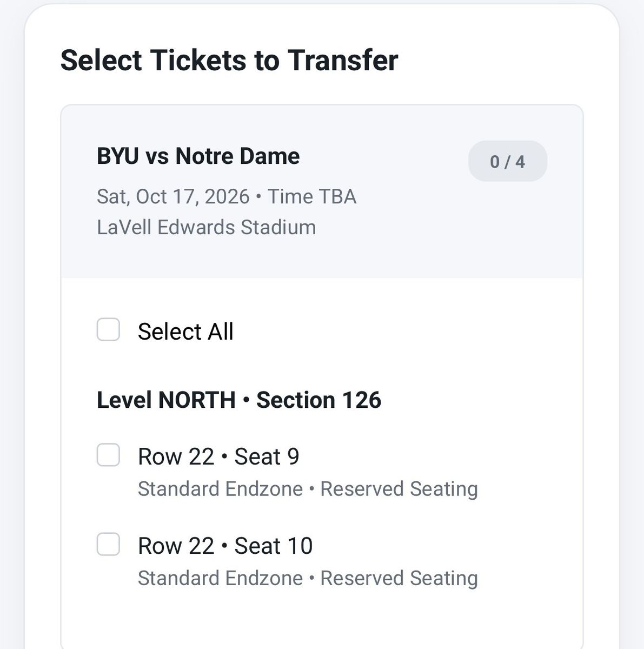Click the Level NORTH Section 126 heading
The image size is (644, 649).
[239, 400]
